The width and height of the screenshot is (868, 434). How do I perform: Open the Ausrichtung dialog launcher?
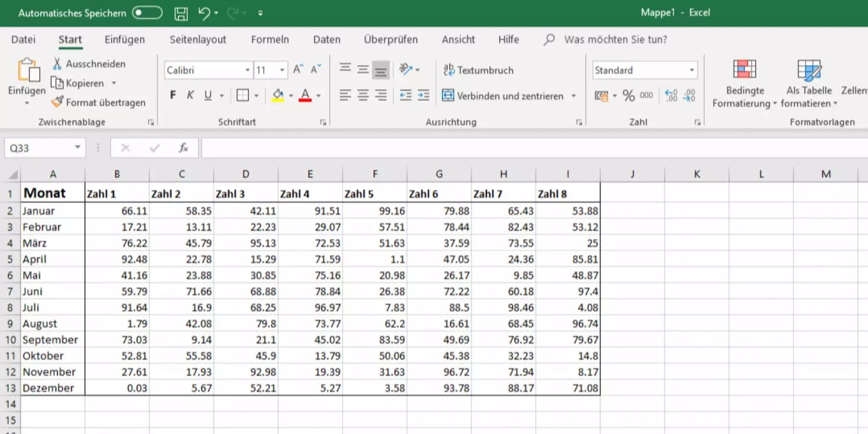(x=579, y=122)
